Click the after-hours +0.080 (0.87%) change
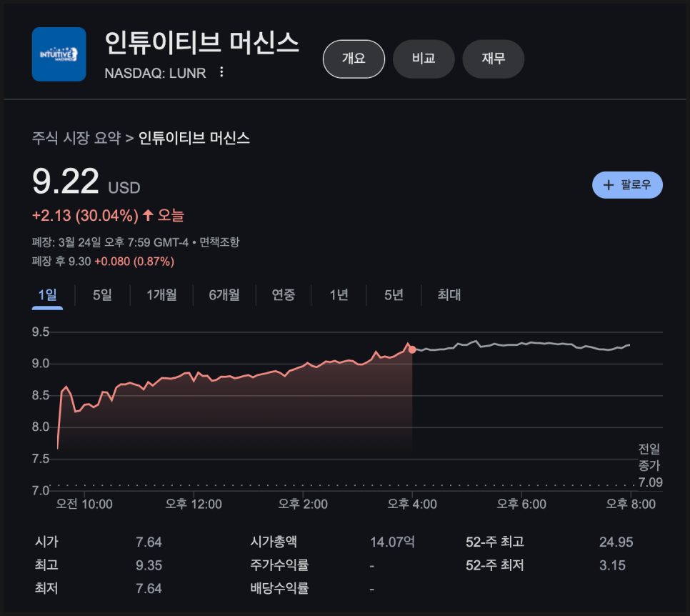 (134, 262)
